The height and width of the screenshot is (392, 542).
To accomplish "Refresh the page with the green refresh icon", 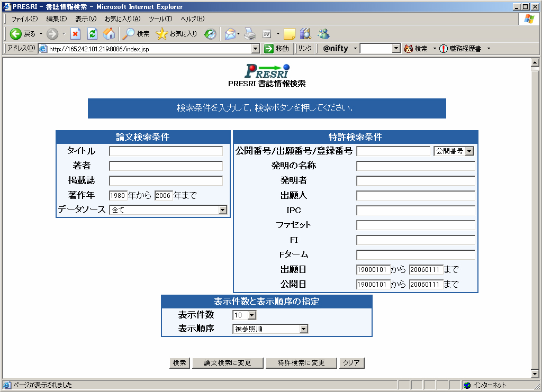I will [x=92, y=34].
